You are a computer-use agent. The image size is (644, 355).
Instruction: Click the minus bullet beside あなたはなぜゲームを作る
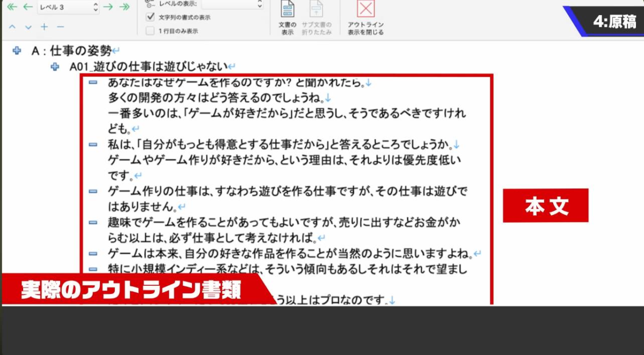[93, 82]
